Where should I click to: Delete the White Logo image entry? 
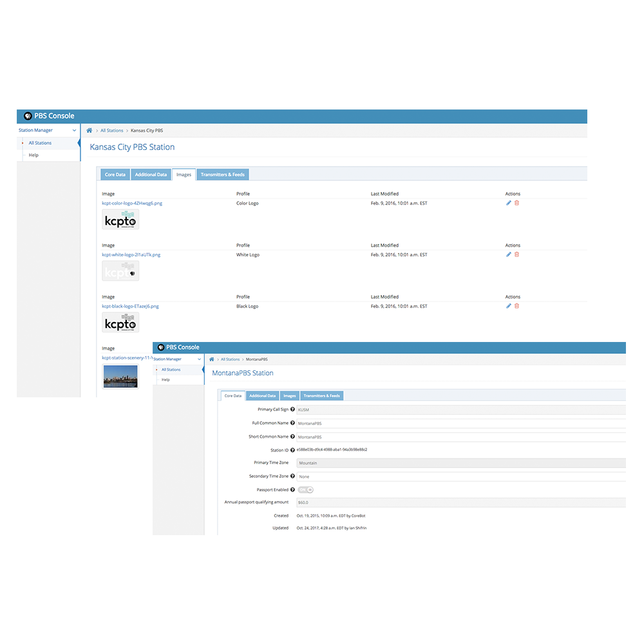click(516, 254)
